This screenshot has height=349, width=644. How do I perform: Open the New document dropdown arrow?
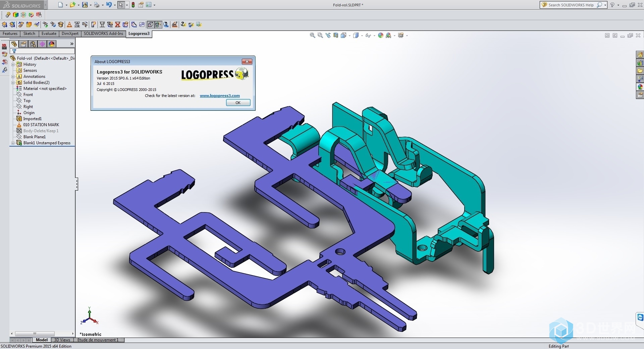(66, 5)
